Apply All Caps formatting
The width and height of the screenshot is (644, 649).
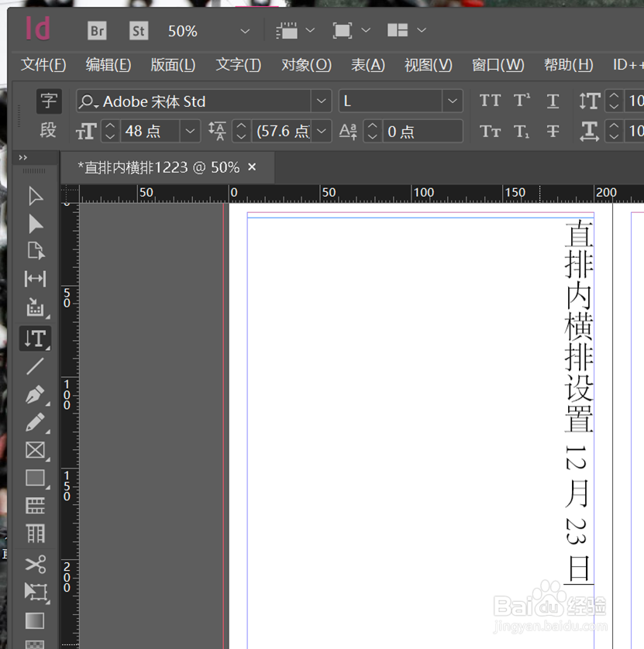tap(490, 101)
